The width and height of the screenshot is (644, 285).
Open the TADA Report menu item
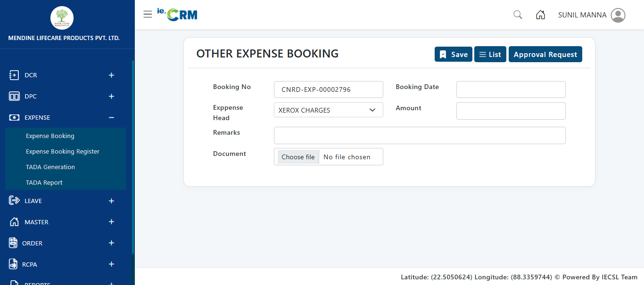[x=44, y=182]
